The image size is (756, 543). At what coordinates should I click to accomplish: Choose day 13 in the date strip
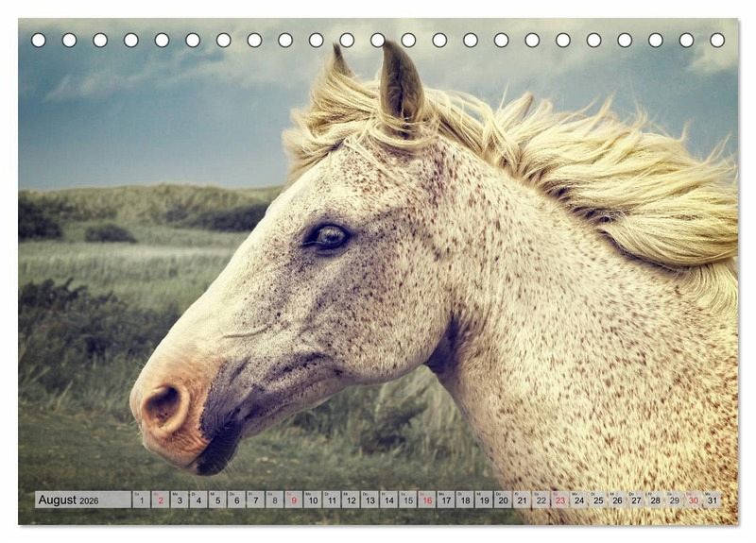pyautogui.click(x=369, y=500)
